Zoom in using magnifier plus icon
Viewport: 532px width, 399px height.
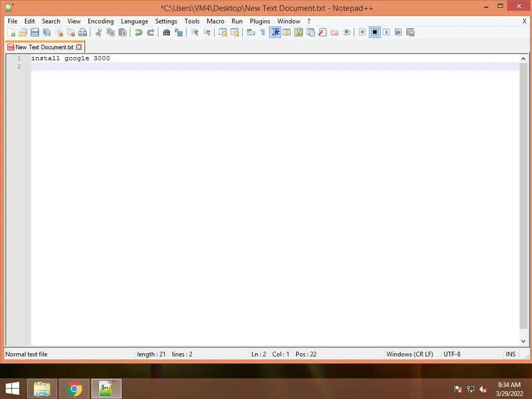coord(194,32)
